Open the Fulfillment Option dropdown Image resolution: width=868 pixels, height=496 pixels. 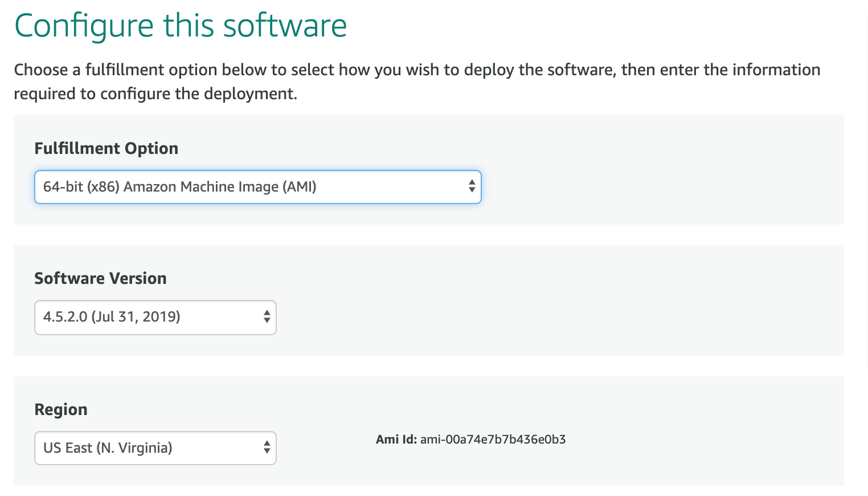258,187
